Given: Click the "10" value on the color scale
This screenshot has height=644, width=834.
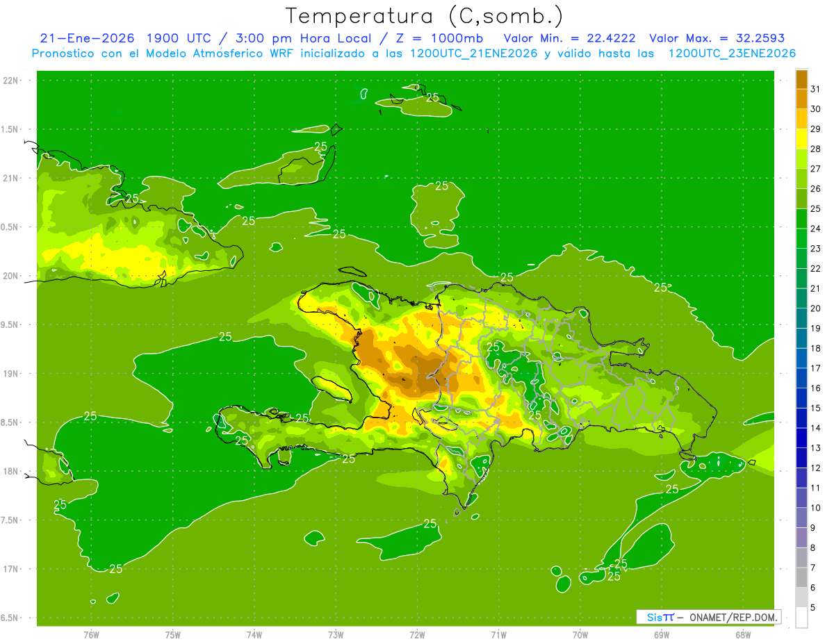Looking at the screenshot, I should coord(816,508).
